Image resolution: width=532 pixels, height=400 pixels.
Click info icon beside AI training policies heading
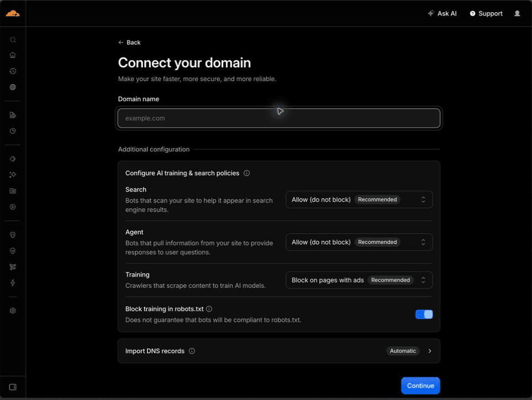click(x=246, y=173)
